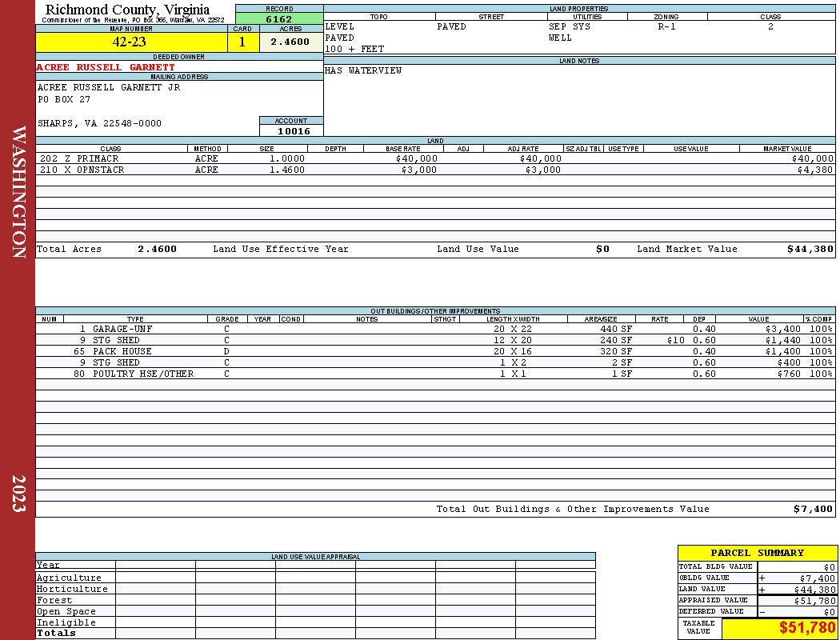
Task: Click GARAGE-UNF outbuilding row type
Action: click(x=122, y=329)
